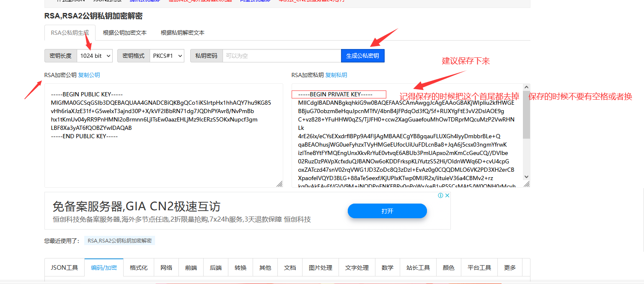This screenshot has height=284, width=644.
Task: Open the 密钥格式 dropdown showing PKCS#1
Action: [167, 55]
